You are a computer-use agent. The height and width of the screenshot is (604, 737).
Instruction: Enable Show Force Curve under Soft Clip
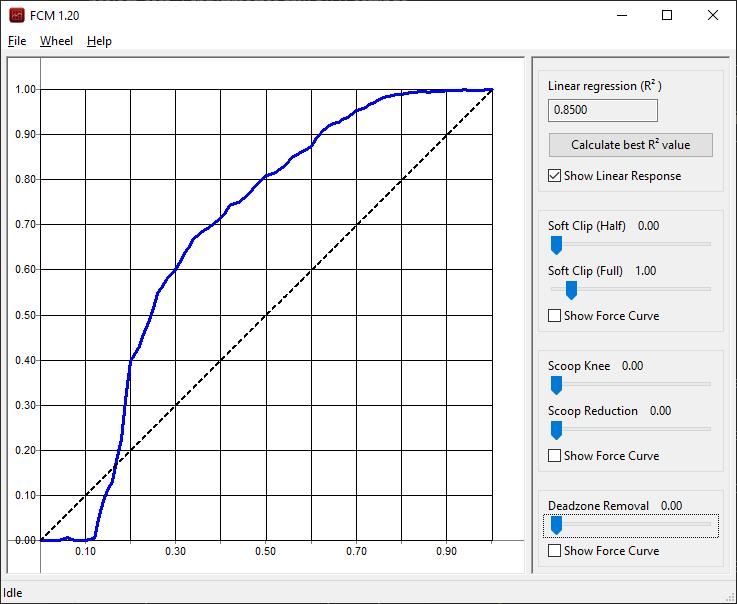(x=555, y=316)
